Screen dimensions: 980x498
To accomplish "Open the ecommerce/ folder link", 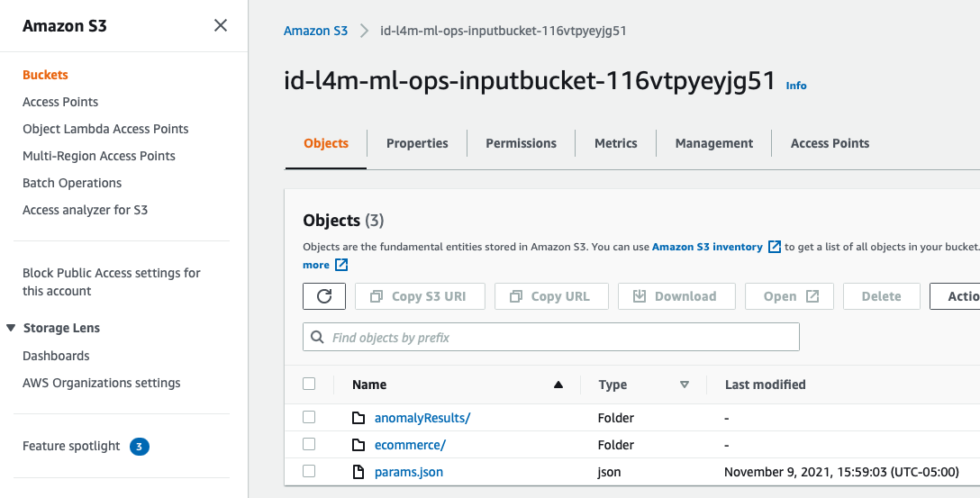I will (410, 445).
